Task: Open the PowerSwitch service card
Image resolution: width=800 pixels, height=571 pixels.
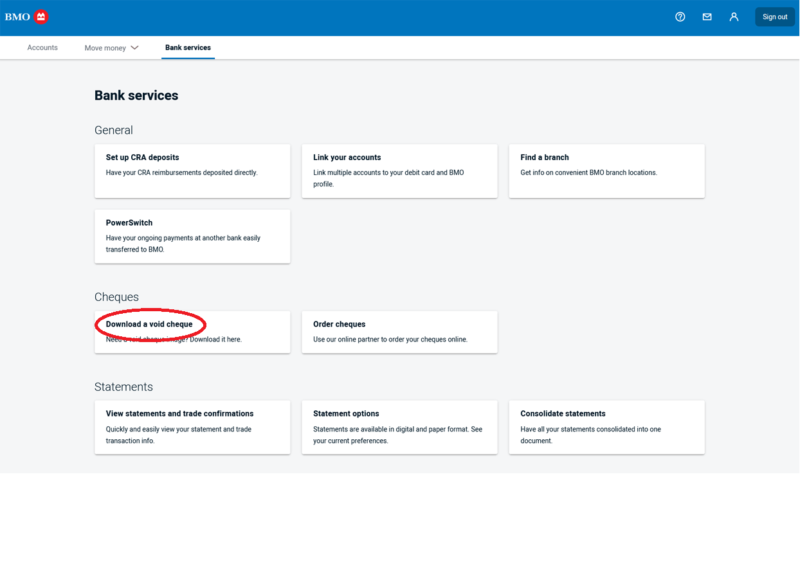Action: click(x=192, y=236)
